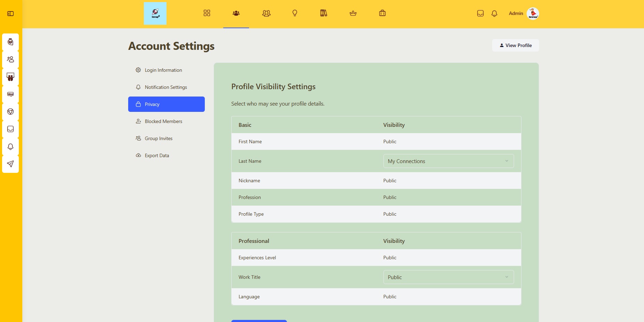
Task: Click the inbox tray icon in header
Action: pyautogui.click(x=480, y=14)
